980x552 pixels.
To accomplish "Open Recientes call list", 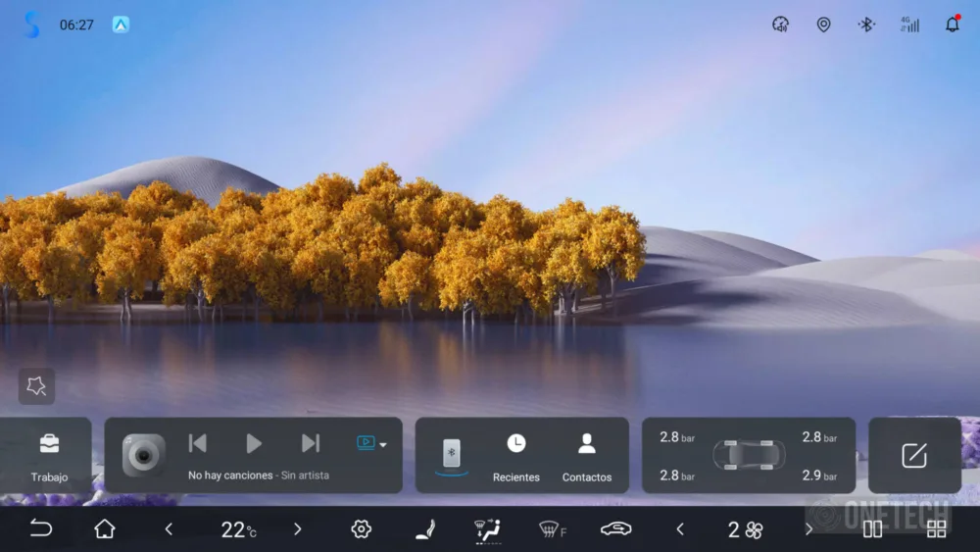I will tap(516, 456).
